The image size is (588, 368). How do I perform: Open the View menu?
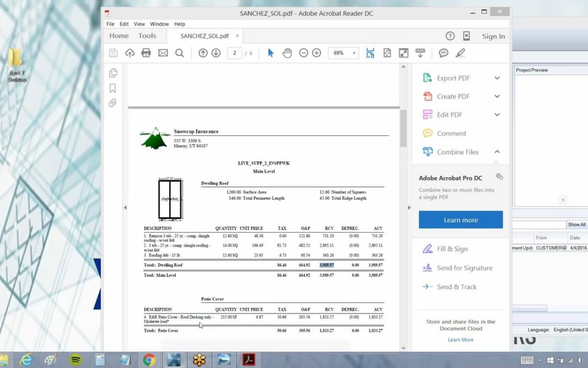pos(139,24)
